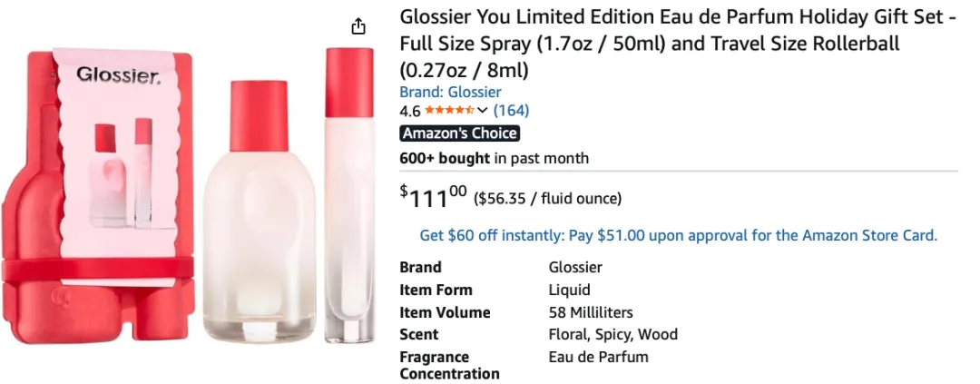Click the Liquid value for Item Form
980x384 pixels.
tap(570, 290)
